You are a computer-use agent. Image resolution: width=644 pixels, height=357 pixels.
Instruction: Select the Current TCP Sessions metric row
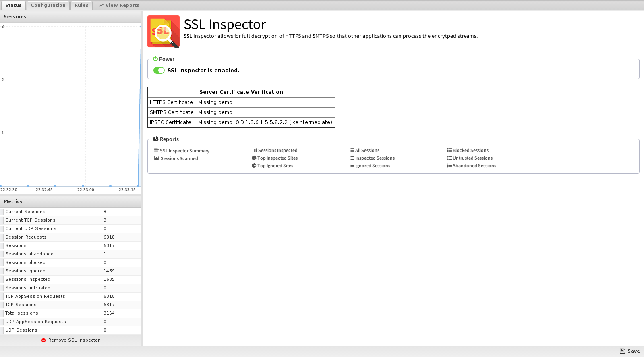tap(71, 220)
